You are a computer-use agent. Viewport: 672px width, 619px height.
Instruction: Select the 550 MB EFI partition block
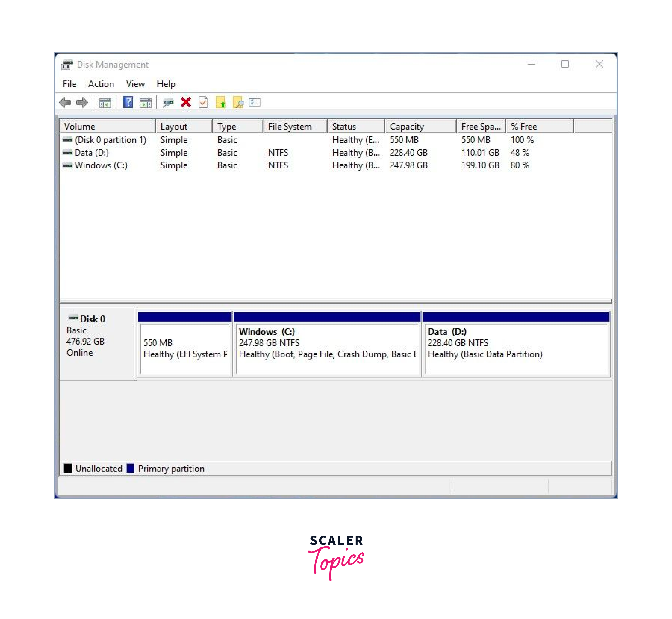click(x=185, y=348)
